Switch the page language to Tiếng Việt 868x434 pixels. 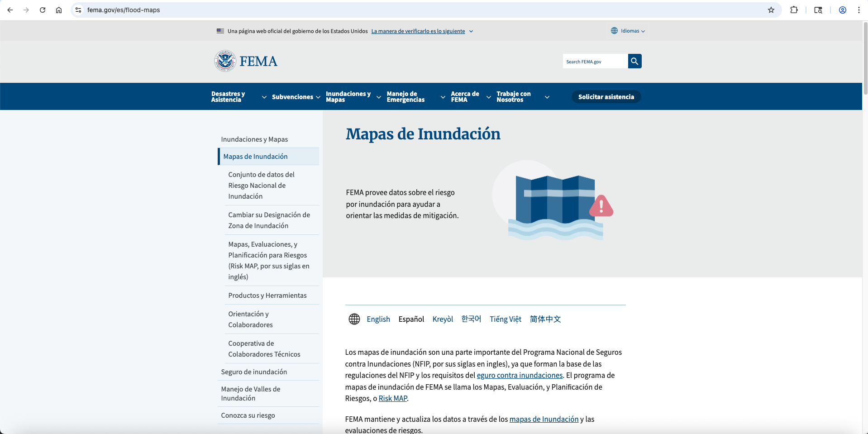[x=506, y=319]
